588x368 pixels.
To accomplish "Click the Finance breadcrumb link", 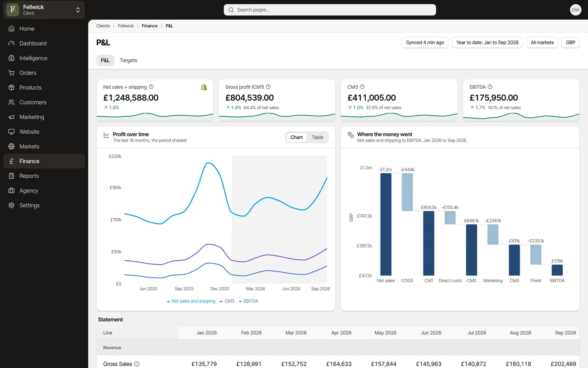I will pyautogui.click(x=149, y=26).
